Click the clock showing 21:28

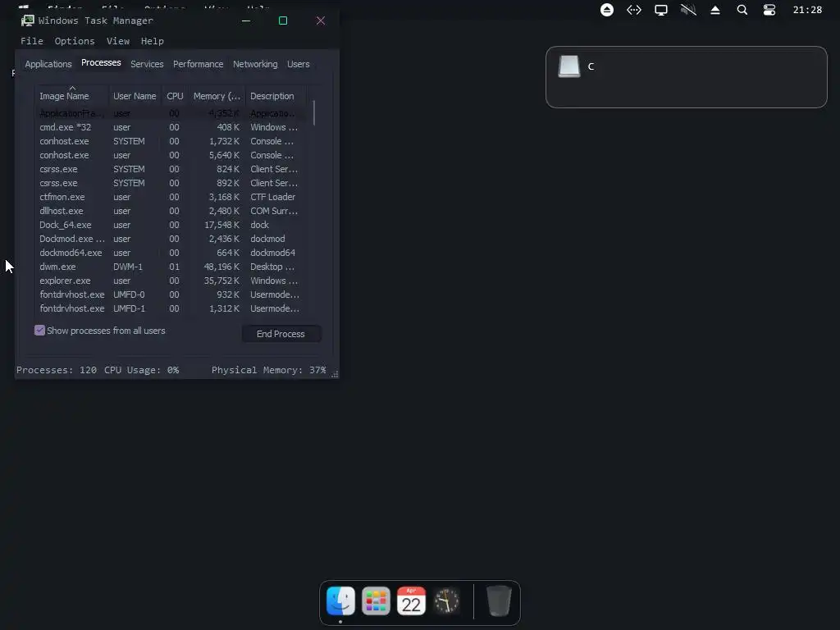coord(807,10)
